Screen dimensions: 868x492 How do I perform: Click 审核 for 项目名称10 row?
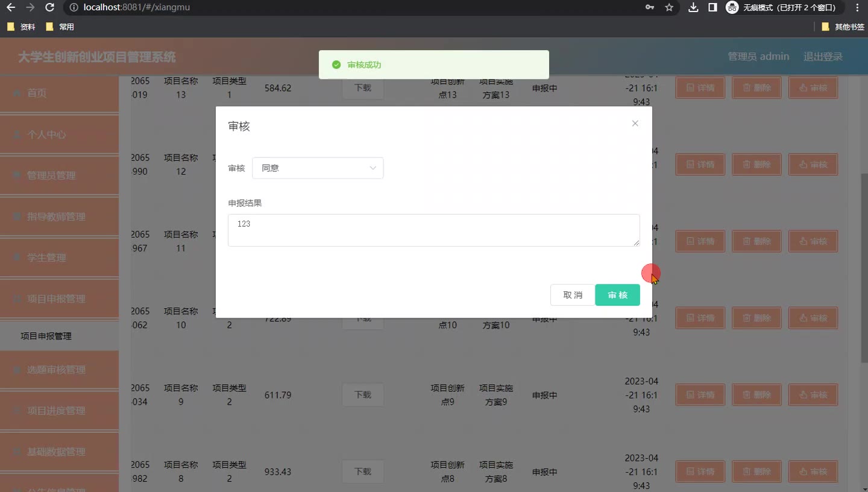(813, 318)
